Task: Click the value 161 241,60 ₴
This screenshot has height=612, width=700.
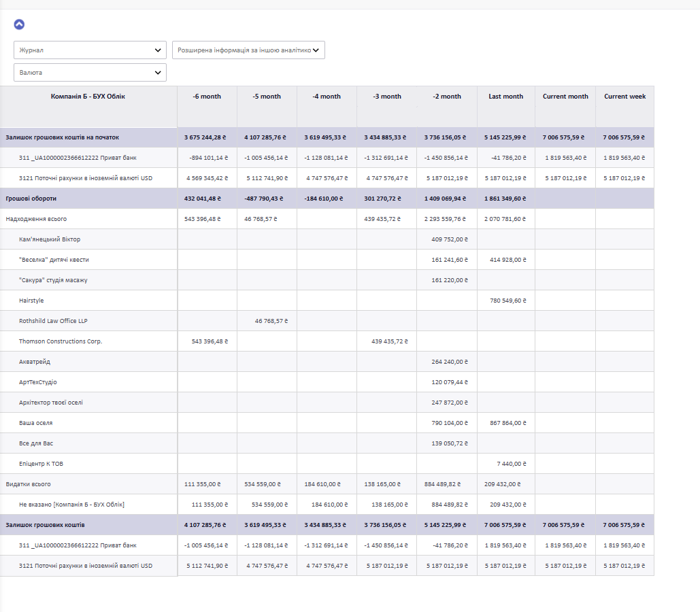Action: 450,260
